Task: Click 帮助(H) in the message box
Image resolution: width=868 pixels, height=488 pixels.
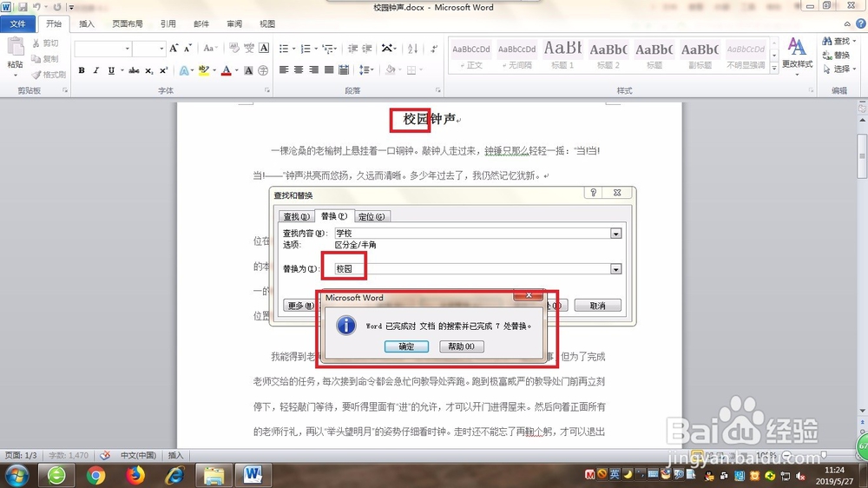Action: click(461, 346)
